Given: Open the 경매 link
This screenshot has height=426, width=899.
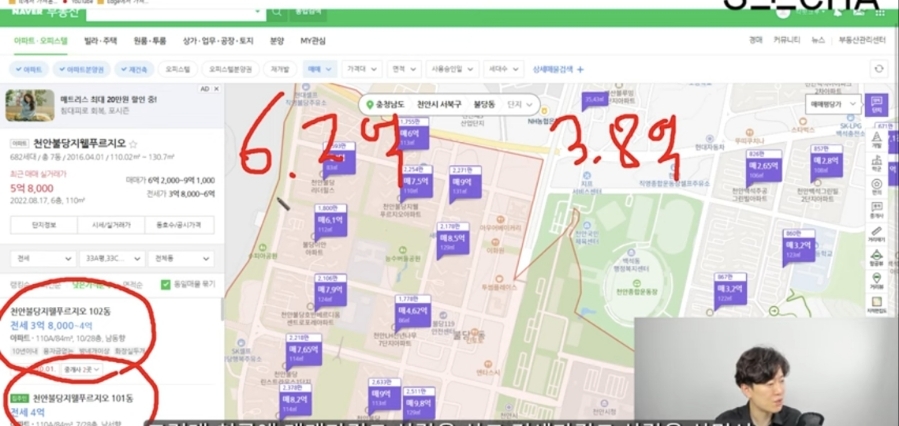Looking at the screenshot, I should point(756,40).
